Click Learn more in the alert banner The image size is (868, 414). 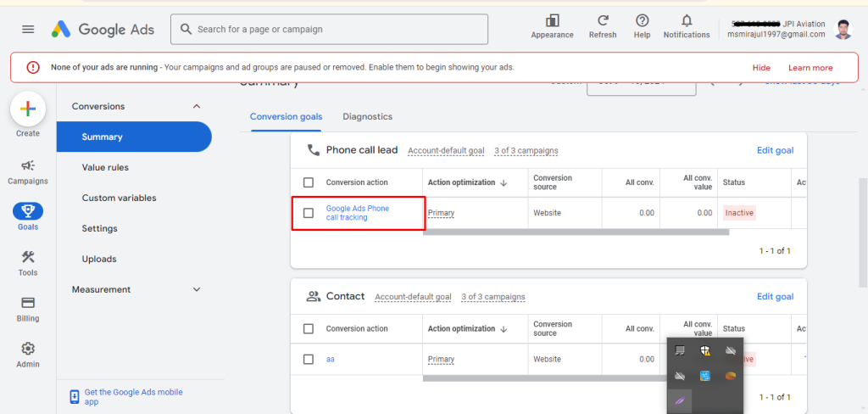(810, 68)
